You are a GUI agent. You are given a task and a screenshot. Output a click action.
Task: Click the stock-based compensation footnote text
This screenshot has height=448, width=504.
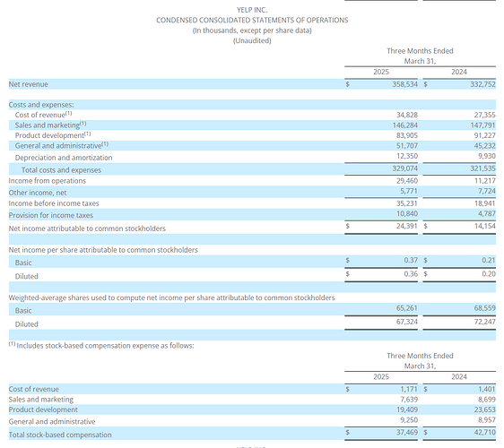(x=101, y=346)
